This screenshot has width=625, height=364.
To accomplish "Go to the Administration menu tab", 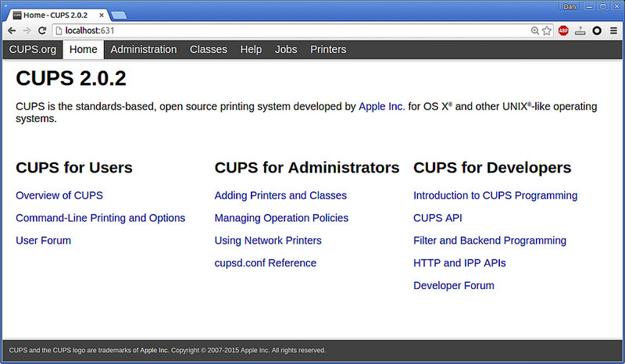I will [144, 49].
